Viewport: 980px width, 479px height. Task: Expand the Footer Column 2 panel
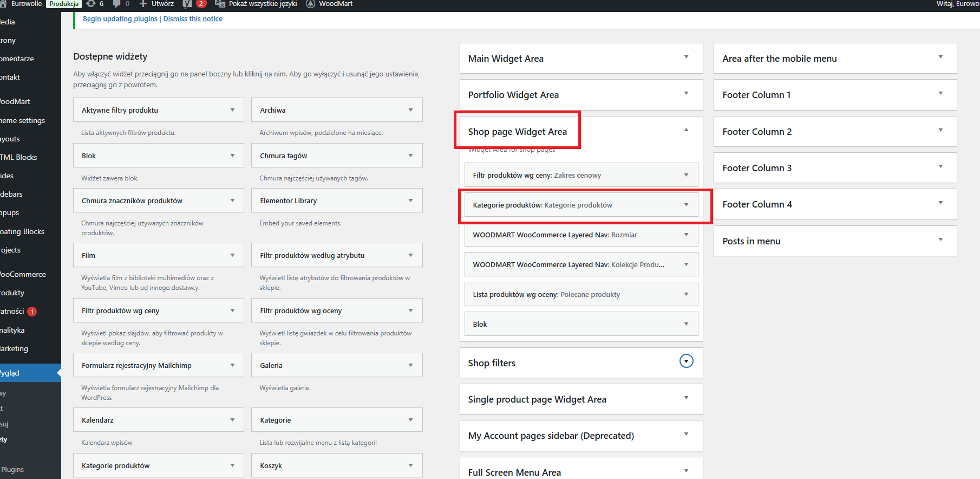coord(835,132)
